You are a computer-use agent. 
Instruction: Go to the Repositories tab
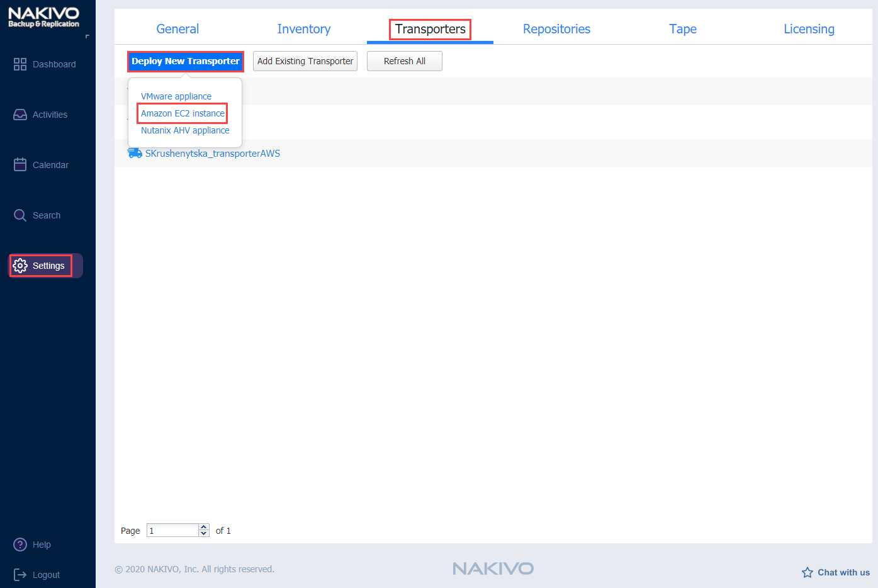556,29
